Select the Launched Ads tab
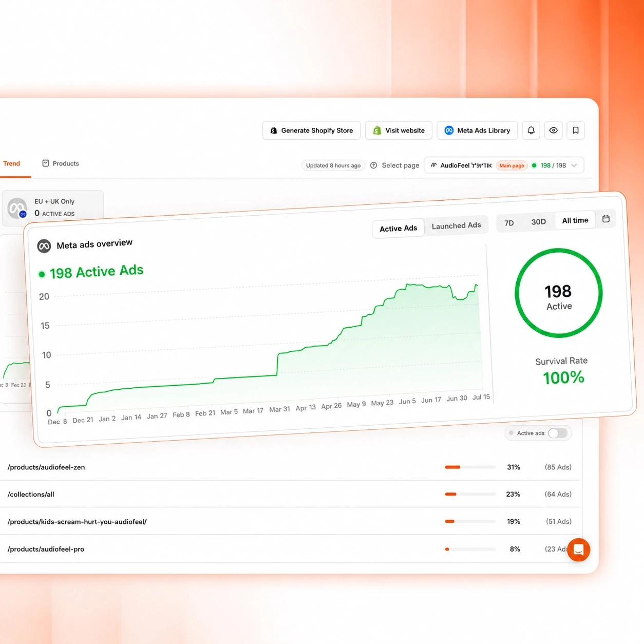The image size is (644, 644). pyautogui.click(x=456, y=225)
